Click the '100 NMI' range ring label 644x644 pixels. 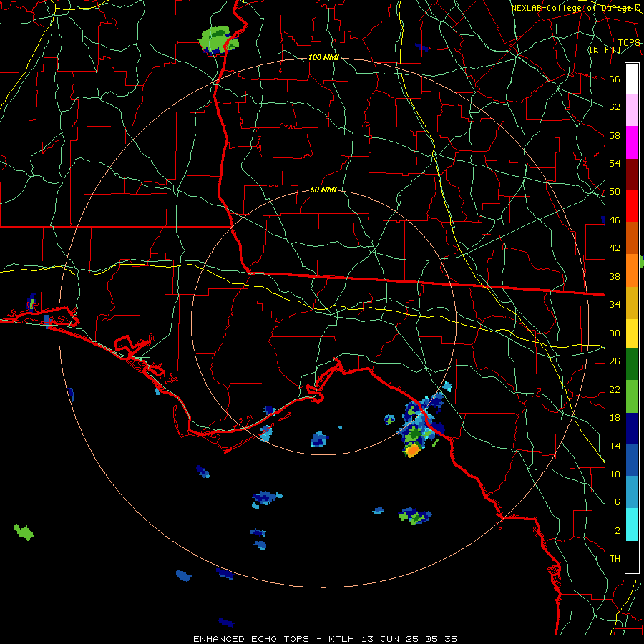pyautogui.click(x=323, y=57)
